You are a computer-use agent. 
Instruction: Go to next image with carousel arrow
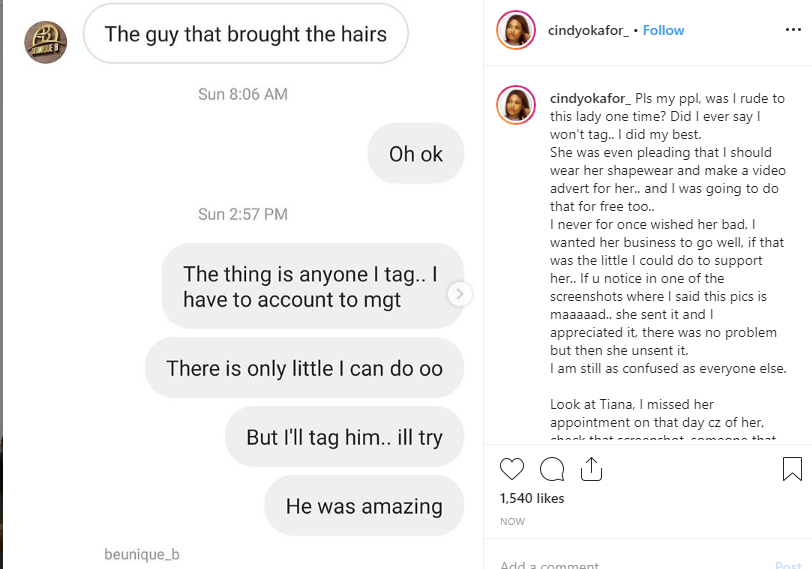(x=460, y=294)
